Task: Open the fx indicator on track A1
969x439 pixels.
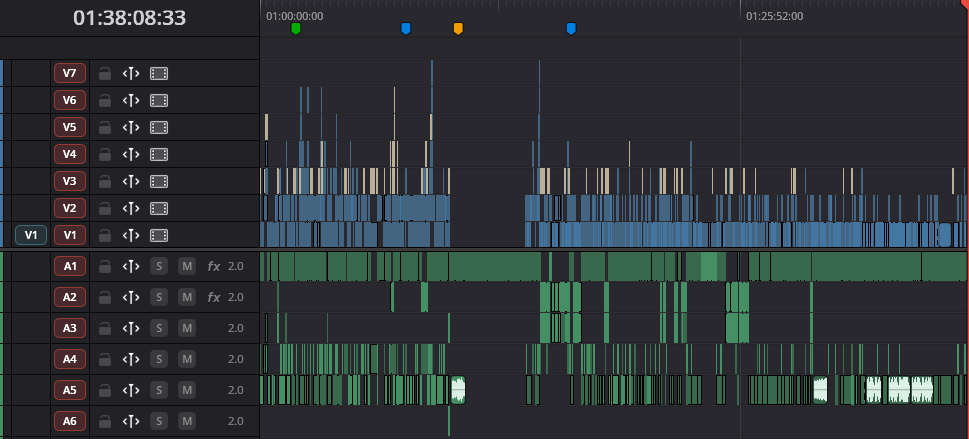Action: [214, 266]
